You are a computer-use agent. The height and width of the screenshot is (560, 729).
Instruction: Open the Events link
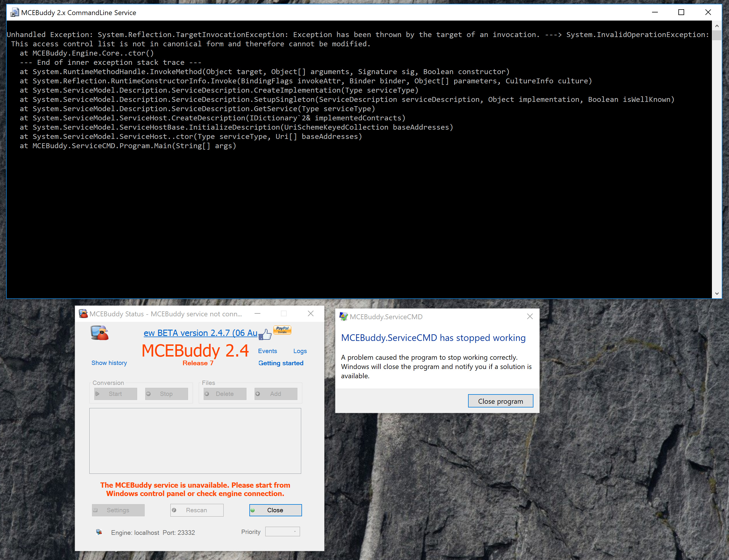click(267, 351)
